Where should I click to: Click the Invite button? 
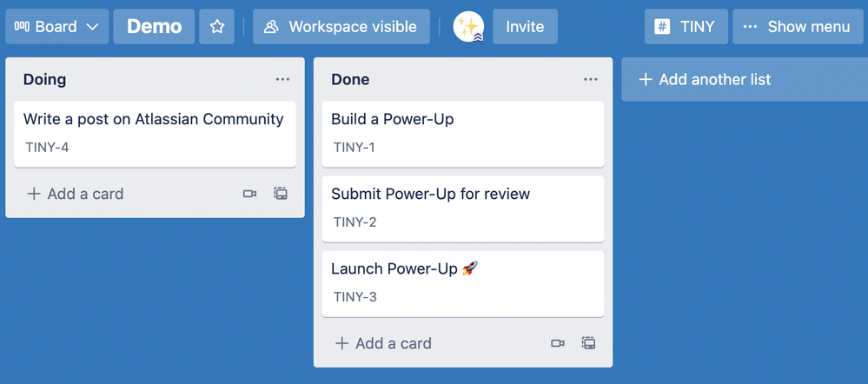point(525,27)
